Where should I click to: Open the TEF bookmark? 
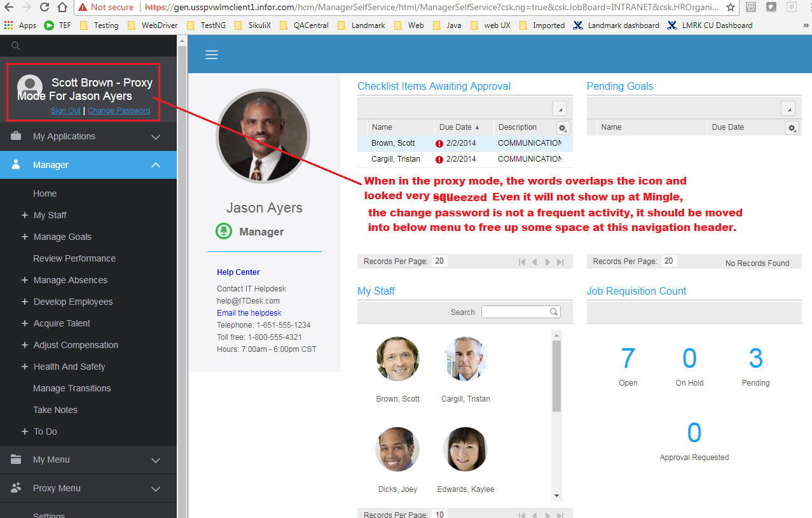[58, 25]
